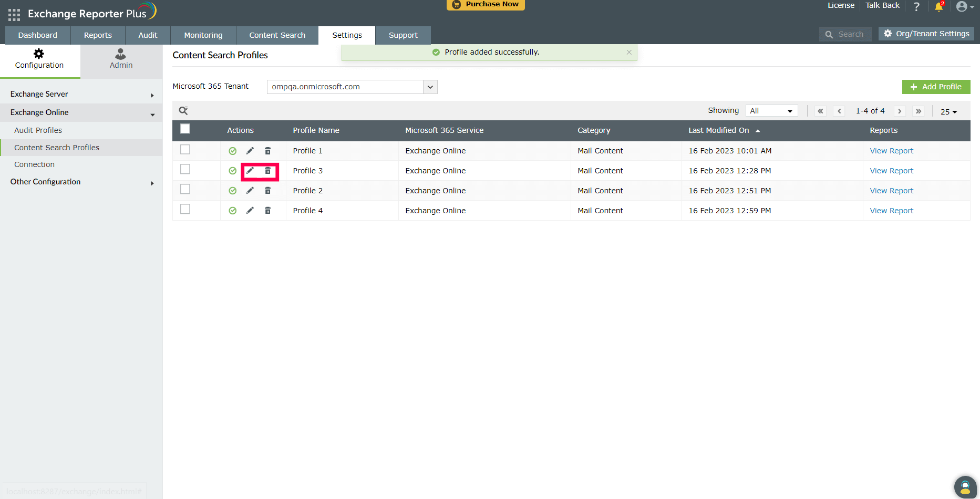Edit Profile 3 with the pencil icon
Viewport: 980px width, 499px height.
(250, 171)
